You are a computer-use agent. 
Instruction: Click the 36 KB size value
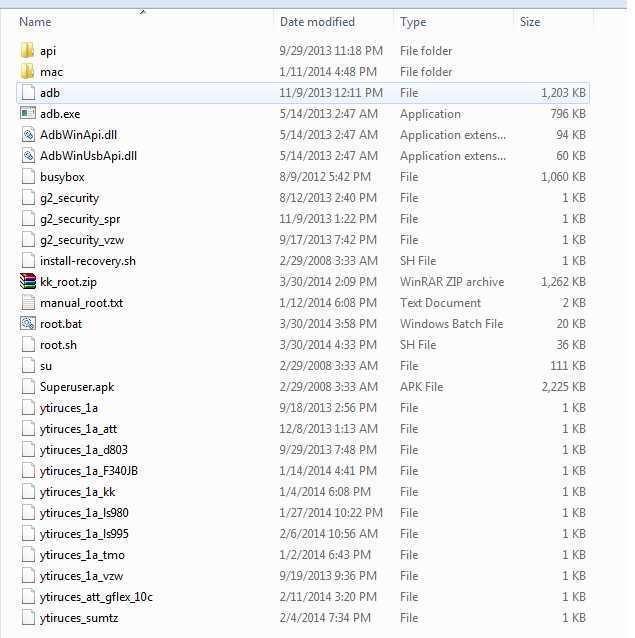coord(571,345)
